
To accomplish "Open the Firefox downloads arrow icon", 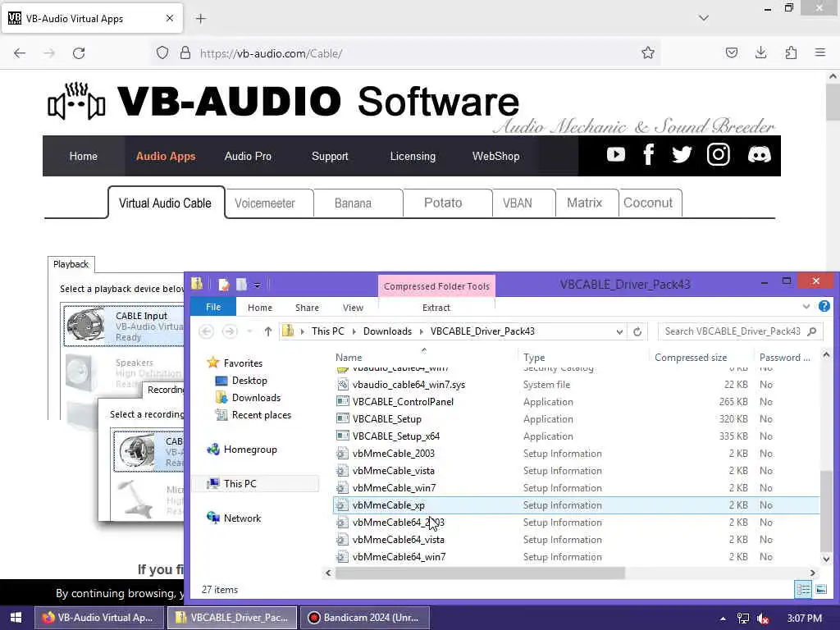I will click(x=760, y=52).
